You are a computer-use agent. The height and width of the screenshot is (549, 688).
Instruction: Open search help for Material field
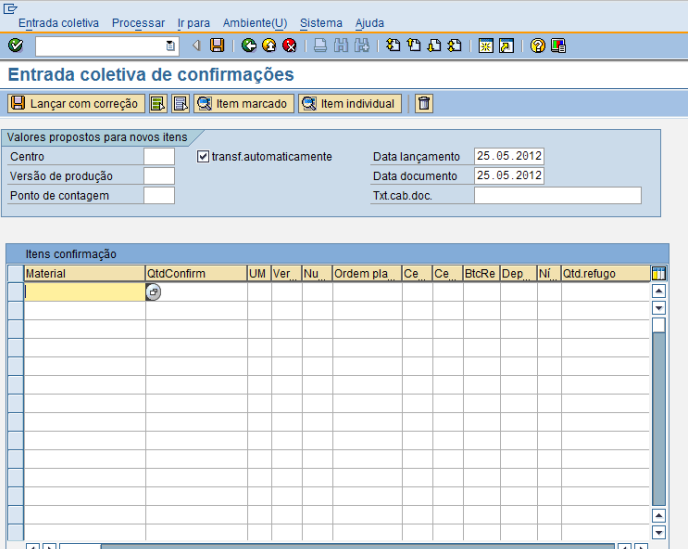click(153, 292)
